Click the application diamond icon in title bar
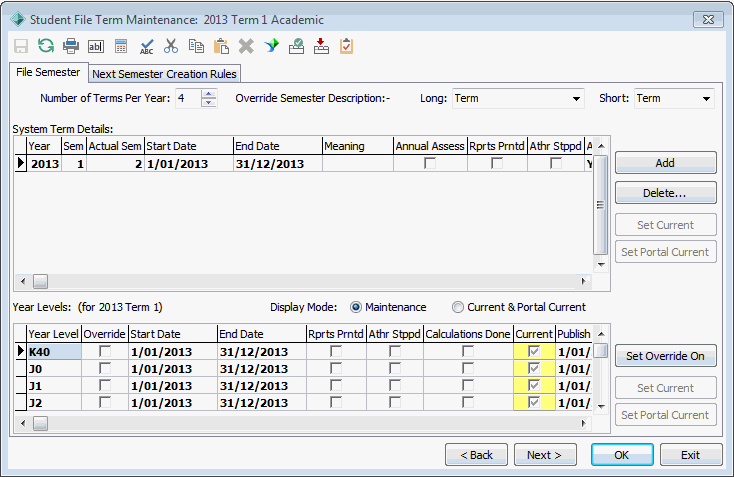 (x=18, y=20)
